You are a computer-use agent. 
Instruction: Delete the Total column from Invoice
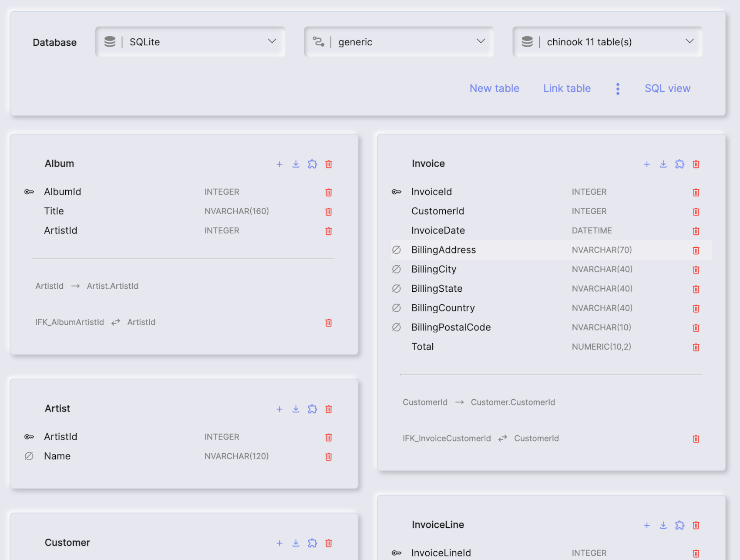[696, 347]
